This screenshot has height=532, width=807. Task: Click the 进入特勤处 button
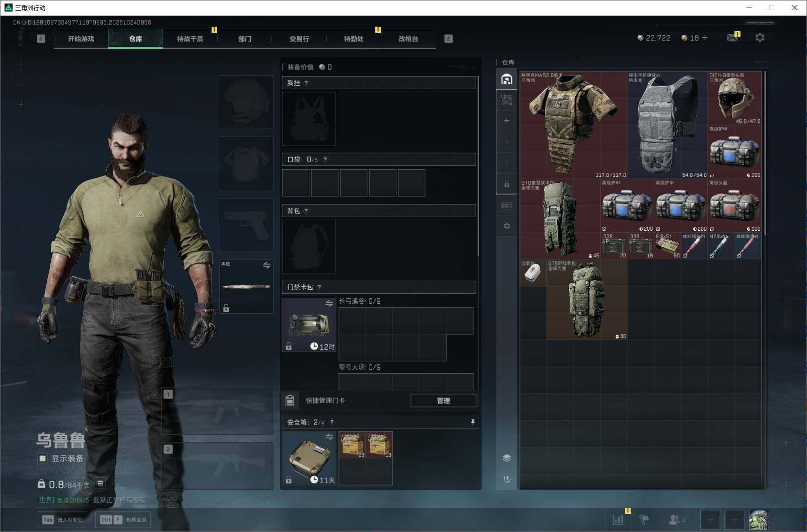click(62, 519)
